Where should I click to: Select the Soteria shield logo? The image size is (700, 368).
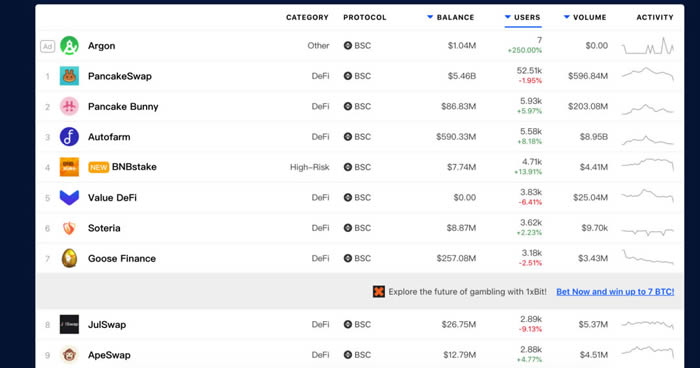(69, 228)
